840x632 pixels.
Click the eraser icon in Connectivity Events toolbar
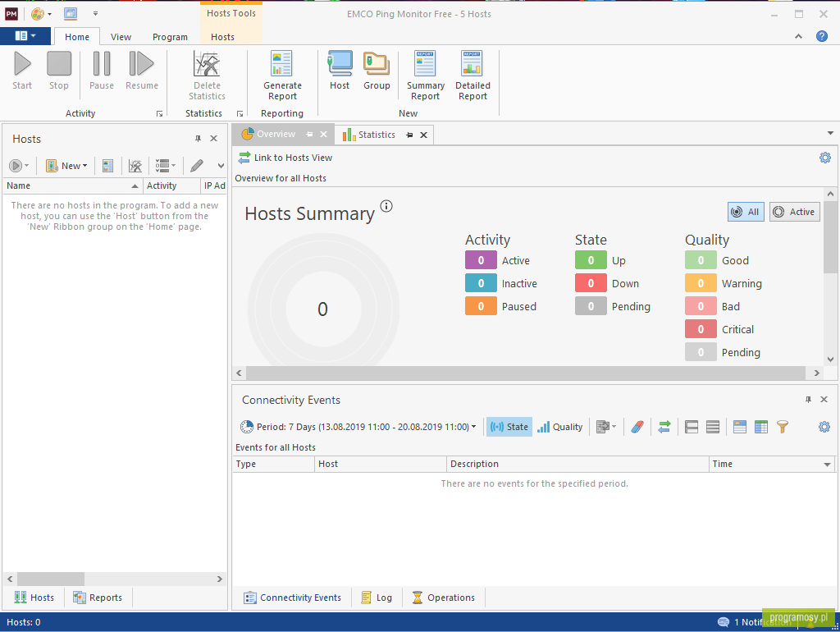pos(637,427)
